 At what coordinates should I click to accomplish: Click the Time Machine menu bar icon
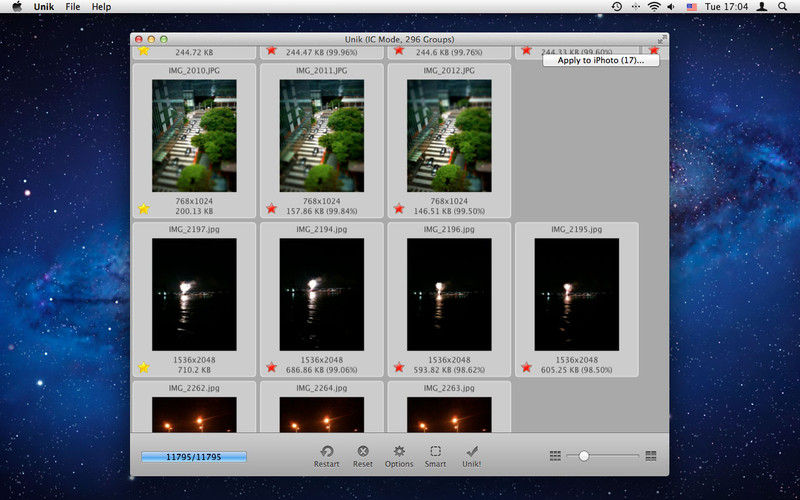[x=617, y=7]
